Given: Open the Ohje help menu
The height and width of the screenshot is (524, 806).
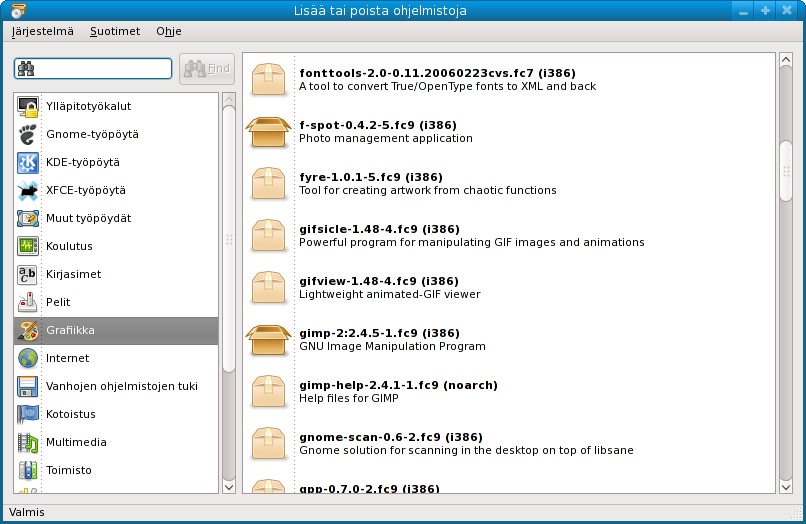Looking at the screenshot, I should [168, 31].
